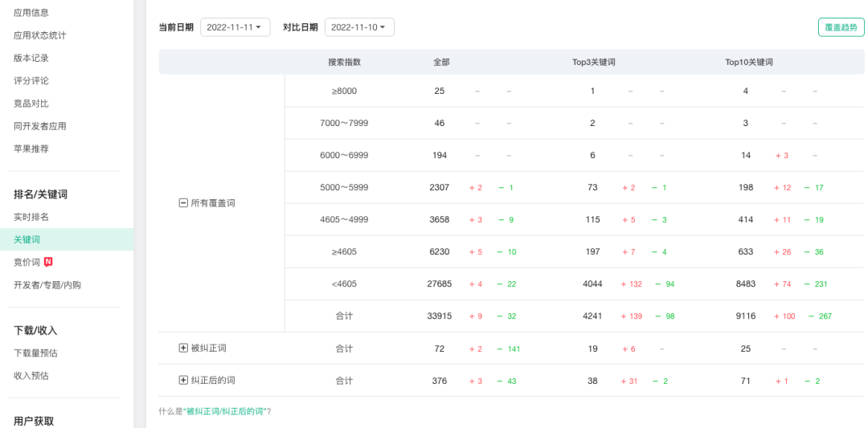This screenshot has width=868, height=428.
Task: Click the 覆盖趋势 button
Action: [841, 27]
